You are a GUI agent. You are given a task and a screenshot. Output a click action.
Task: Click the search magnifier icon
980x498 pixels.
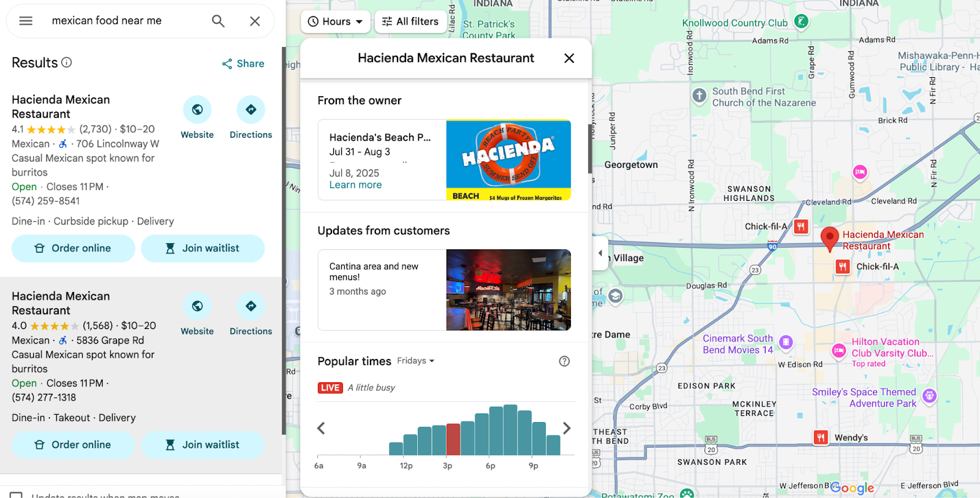coord(218,21)
